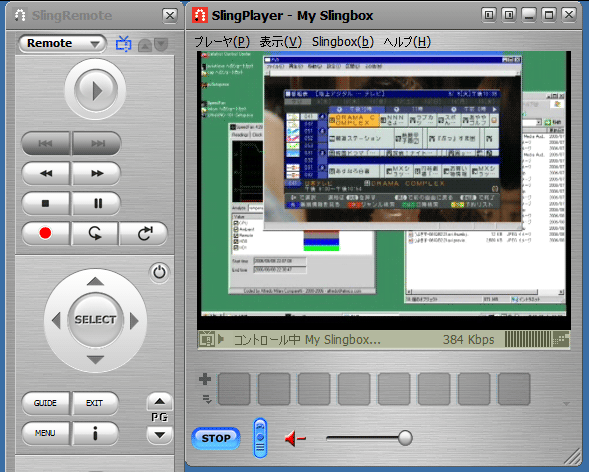The width and height of the screenshot is (589, 472).
Task: Pause playback with the pause button
Action: coord(97,203)
